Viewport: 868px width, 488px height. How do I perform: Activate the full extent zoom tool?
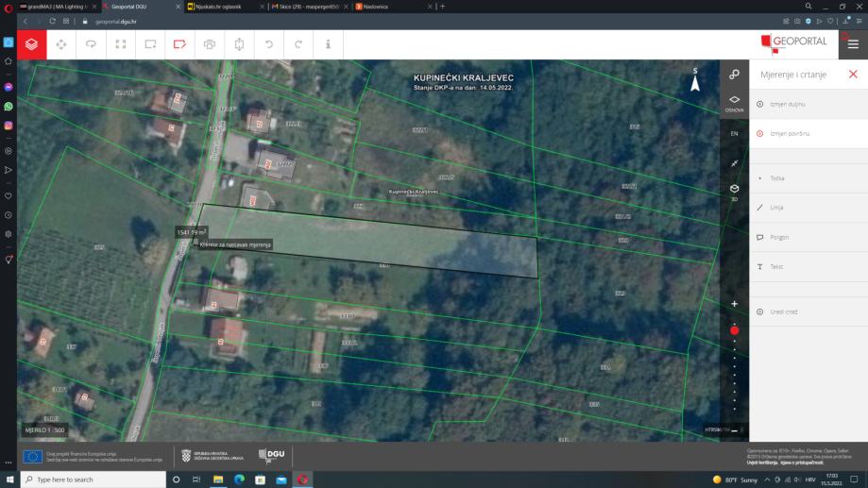121,44
